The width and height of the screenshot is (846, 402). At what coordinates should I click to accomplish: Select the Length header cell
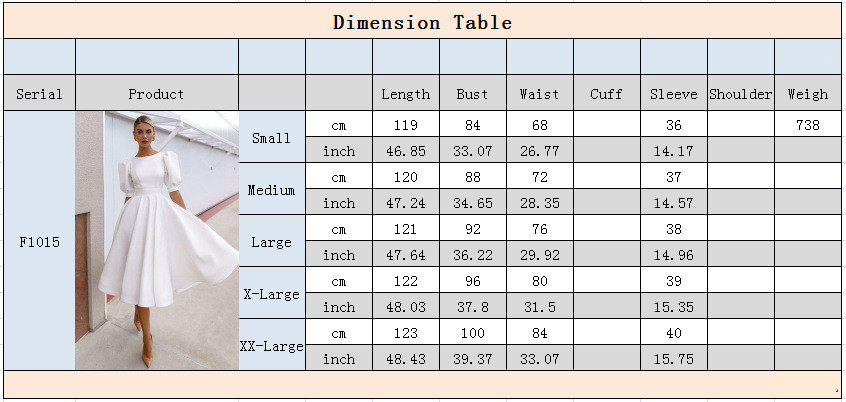(406, 93)
